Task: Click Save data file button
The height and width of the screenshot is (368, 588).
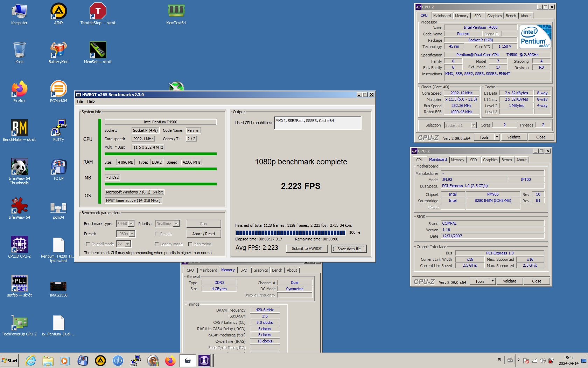Action: tap(349, 248)
